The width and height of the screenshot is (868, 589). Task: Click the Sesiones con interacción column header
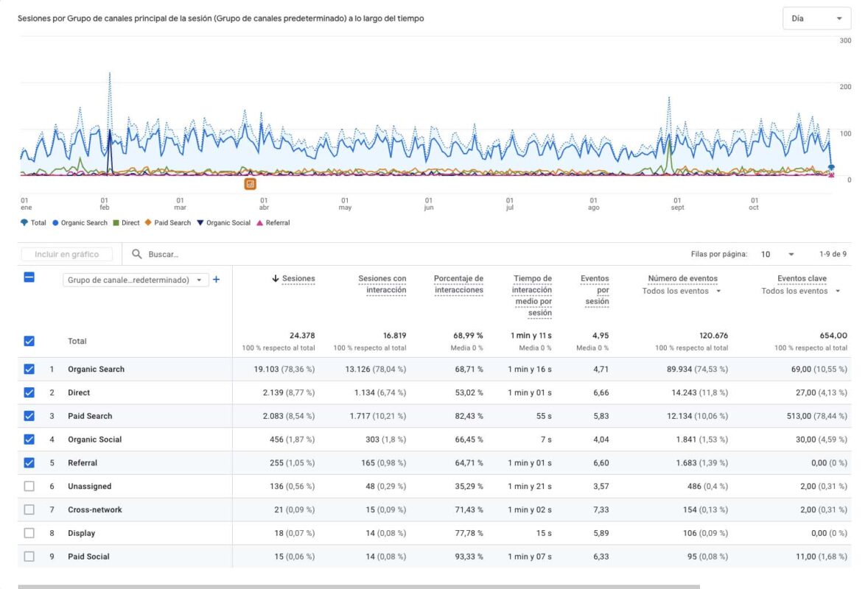[383, 283]
